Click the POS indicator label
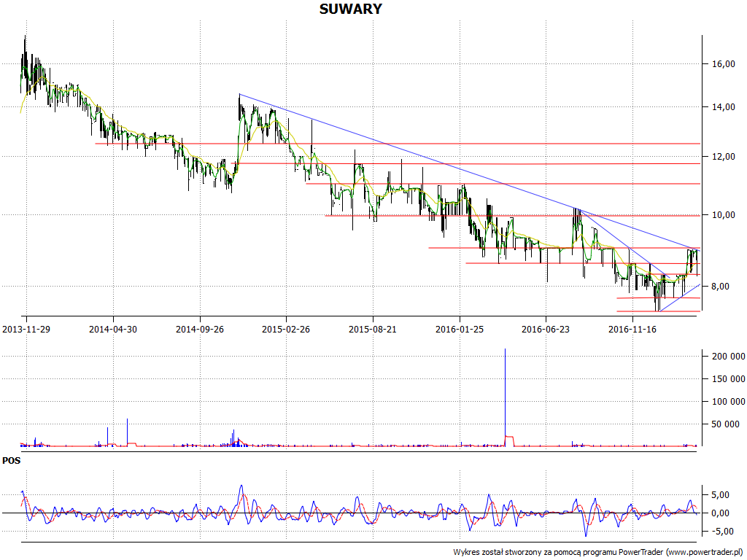747x560 pixels. [12, 461]
